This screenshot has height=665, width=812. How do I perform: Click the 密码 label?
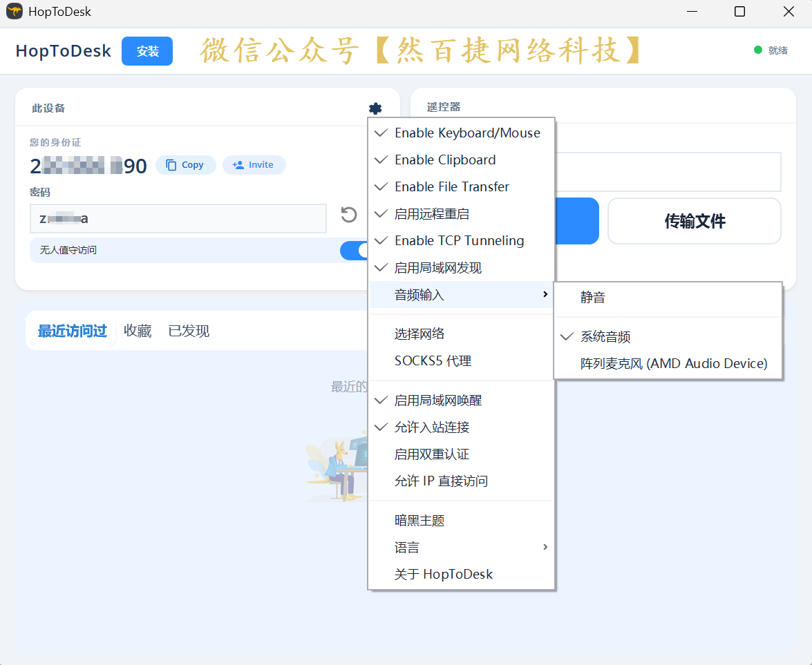(40, 193)
